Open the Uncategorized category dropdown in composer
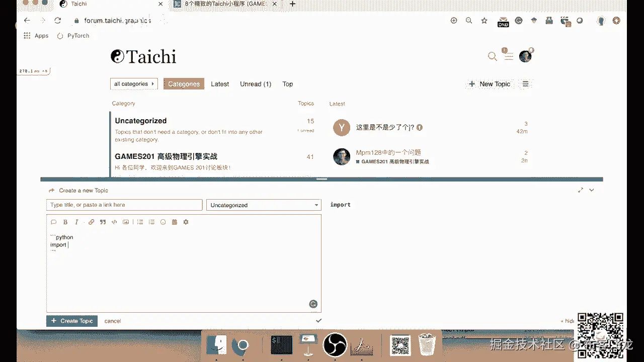 tap(264, 205)
